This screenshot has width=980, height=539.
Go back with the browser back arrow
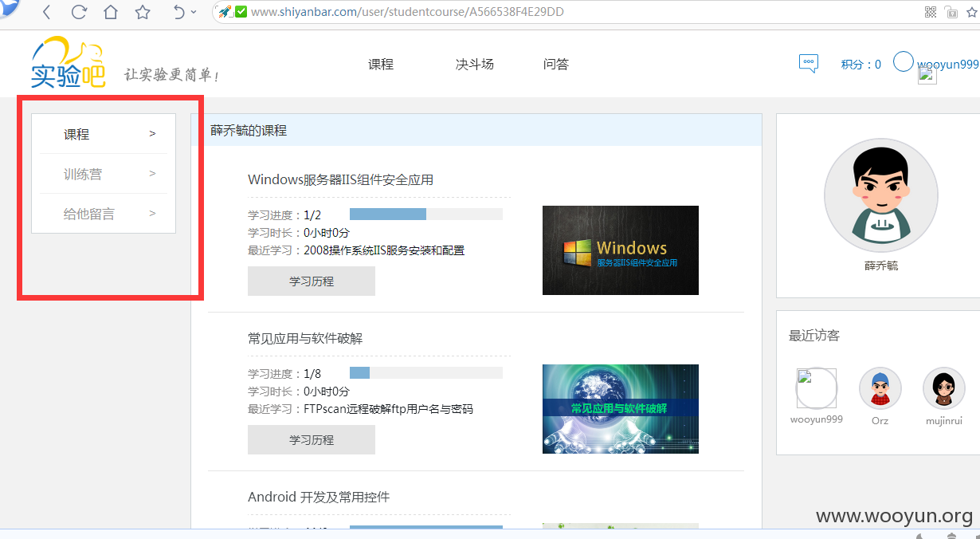pyautogui.click(x=46, y=12)
